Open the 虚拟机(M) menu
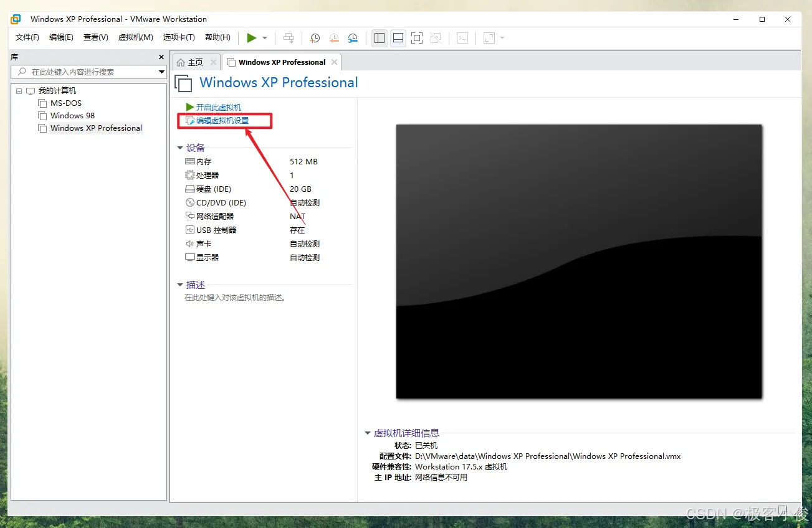 136,37
